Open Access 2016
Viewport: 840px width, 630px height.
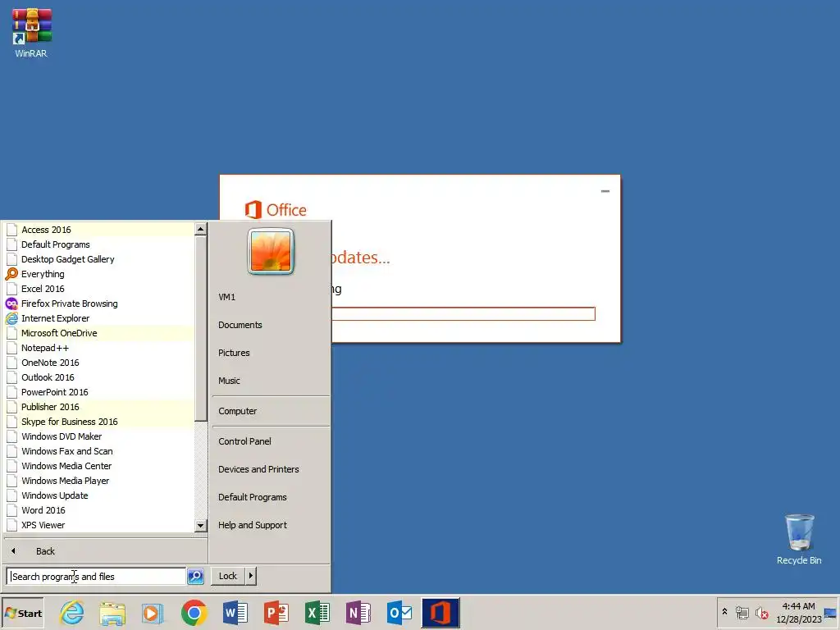tap(99, 230)
